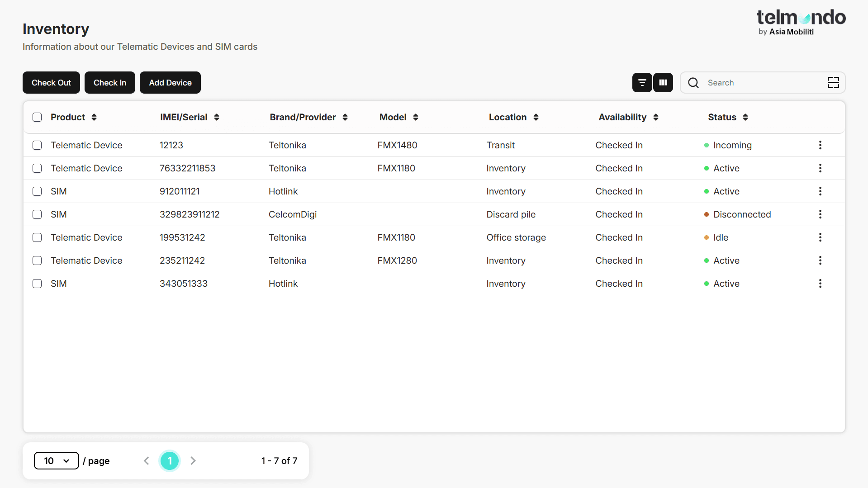Open actions menu for SIM 912011121
868x488 pixels.
pos(820,191)
